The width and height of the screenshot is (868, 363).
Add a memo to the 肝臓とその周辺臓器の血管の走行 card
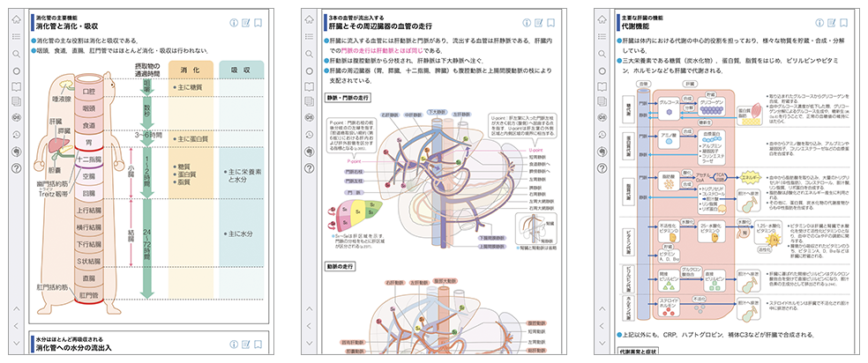click(539, 23)
